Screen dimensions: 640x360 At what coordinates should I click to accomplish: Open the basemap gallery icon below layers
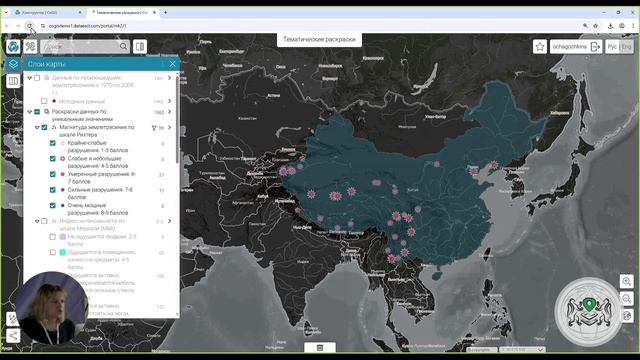(13, 81)
